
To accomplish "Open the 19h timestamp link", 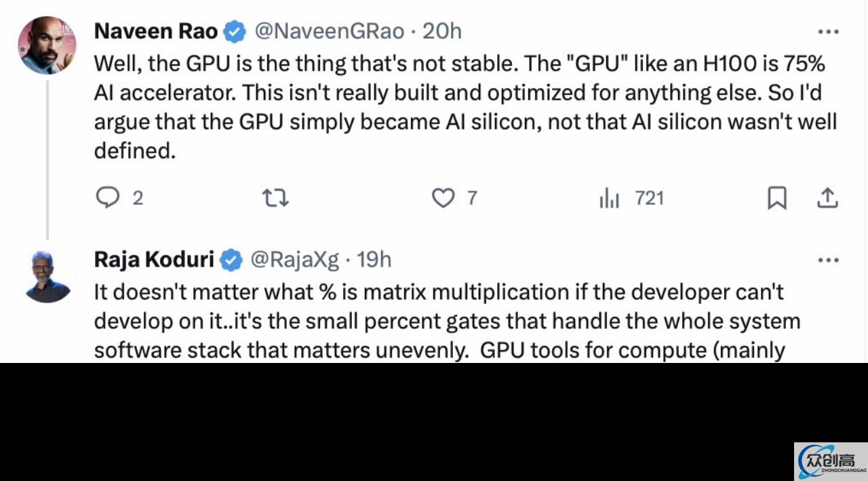I will coord(374,259).
